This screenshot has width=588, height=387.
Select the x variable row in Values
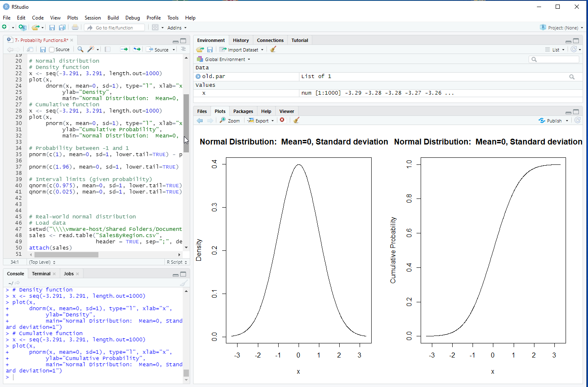click(x=388, y=93)
